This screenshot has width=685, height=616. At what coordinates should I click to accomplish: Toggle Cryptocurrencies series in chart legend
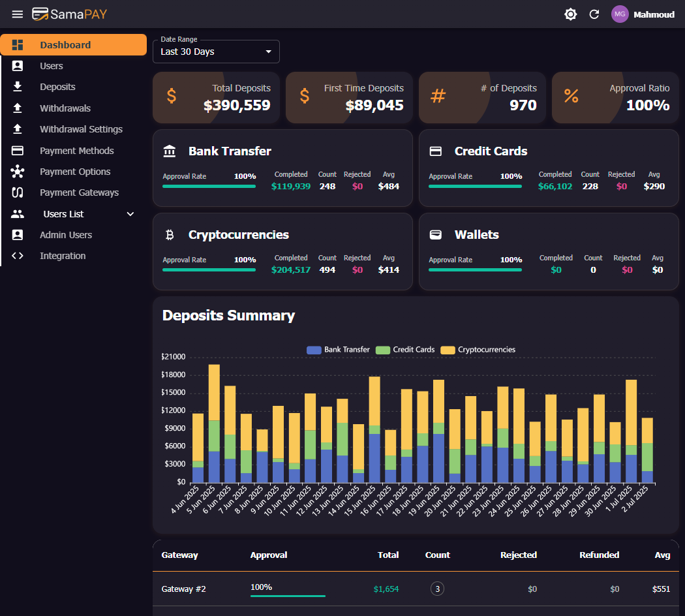point(478,350)
